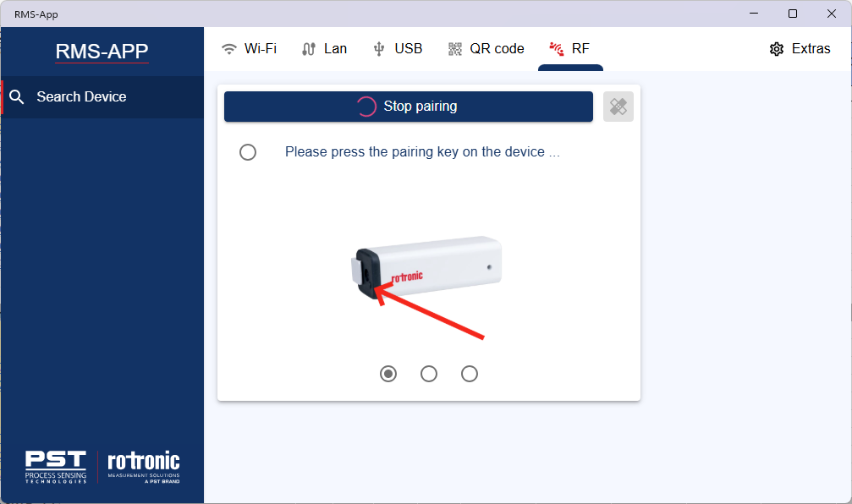Image resolution: width=852 pixels, height=504 pixels.
Task: Switch to the QR code tab
Action: (486, 49)
